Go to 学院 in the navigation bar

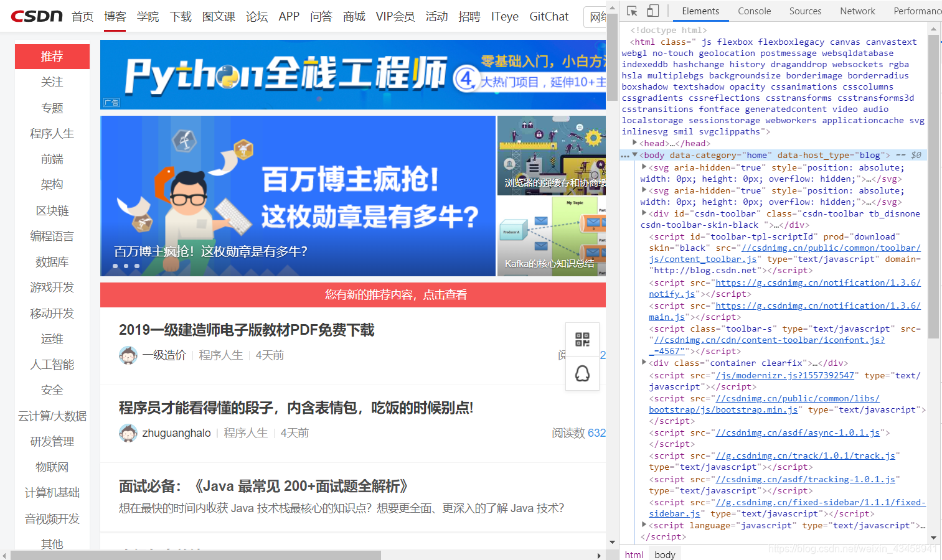pos(148,17)
